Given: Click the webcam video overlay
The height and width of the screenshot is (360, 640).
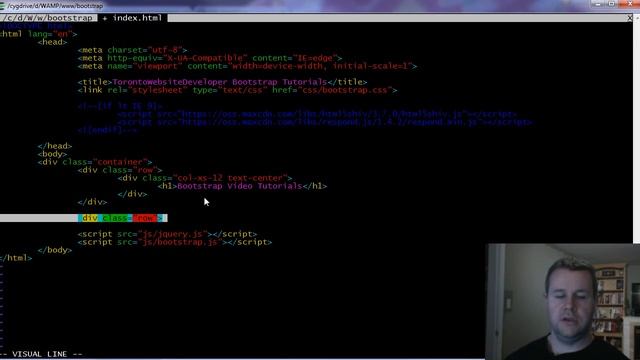Looking at the screenshot, I should (x=563, y=302).
